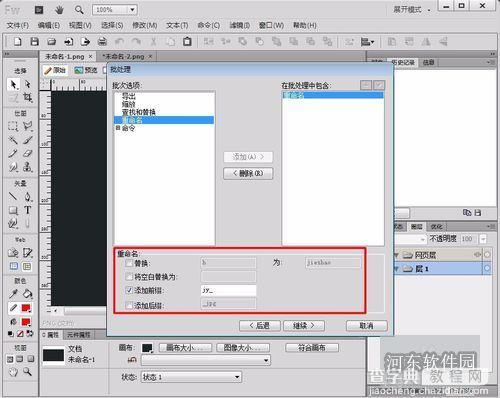
Task: Select the Text tool (T)
Action: [28, 210]
